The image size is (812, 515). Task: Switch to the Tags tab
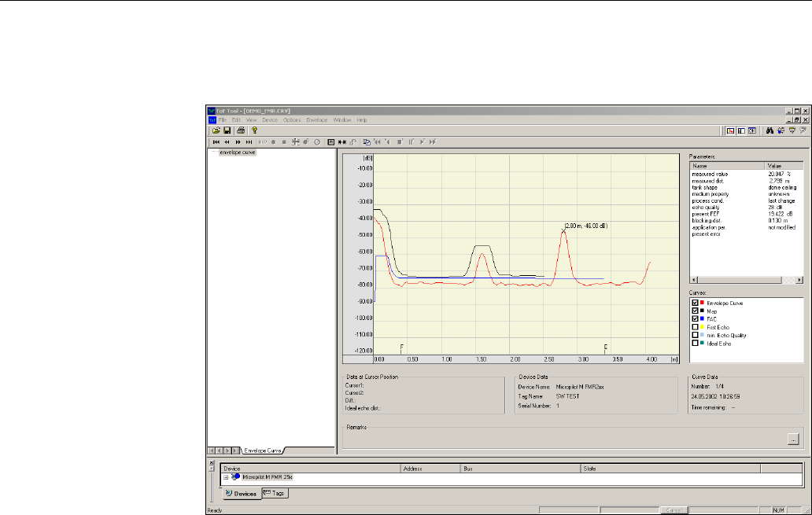[275, 493]
